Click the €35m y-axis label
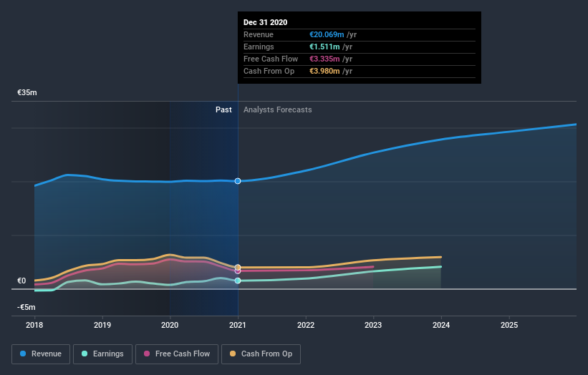 coord(27,92)
